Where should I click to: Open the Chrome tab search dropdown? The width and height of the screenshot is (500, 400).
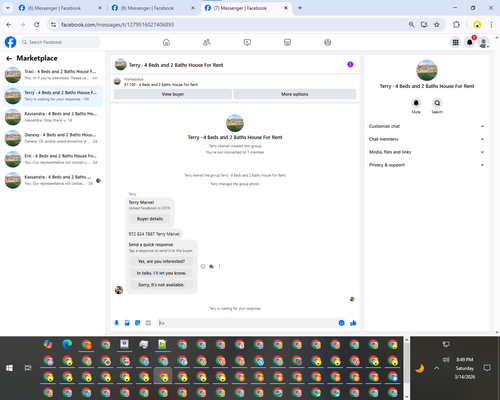[x=8, y=8]
